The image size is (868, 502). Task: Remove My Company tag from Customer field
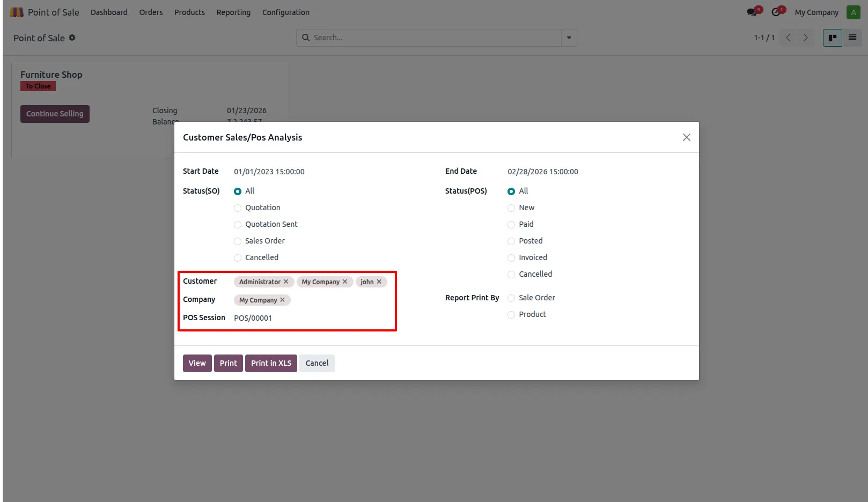pyautogui.click(x=345, y=282)
